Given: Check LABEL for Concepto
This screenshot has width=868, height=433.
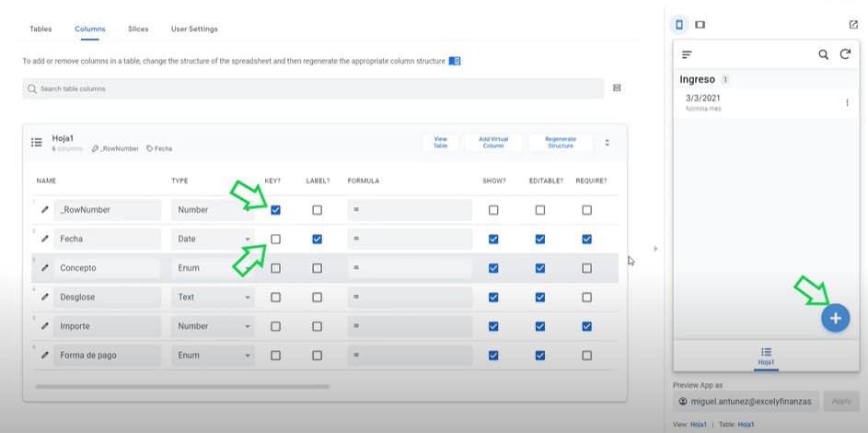Looking at the screenshot, I should click(x=317, y=268).
